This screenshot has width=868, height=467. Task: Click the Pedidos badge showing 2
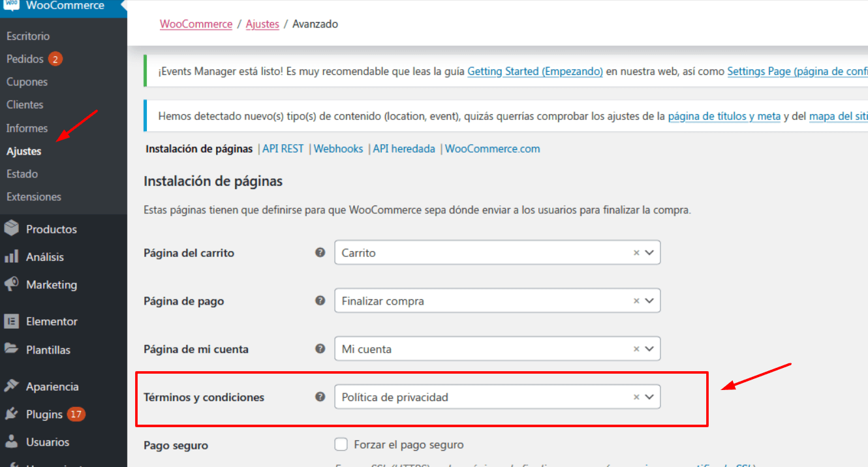[x=55, y=59]
